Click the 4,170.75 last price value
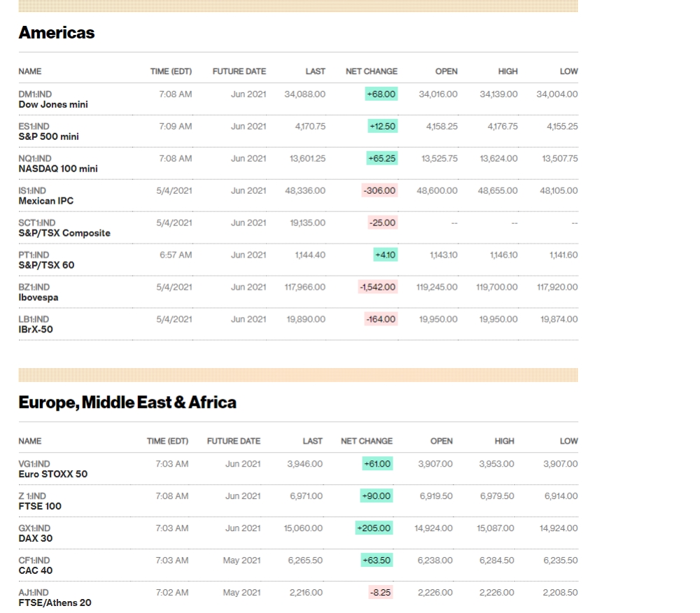Image resolution: width=700 pixels, height=613 pixels. [310, 126]
